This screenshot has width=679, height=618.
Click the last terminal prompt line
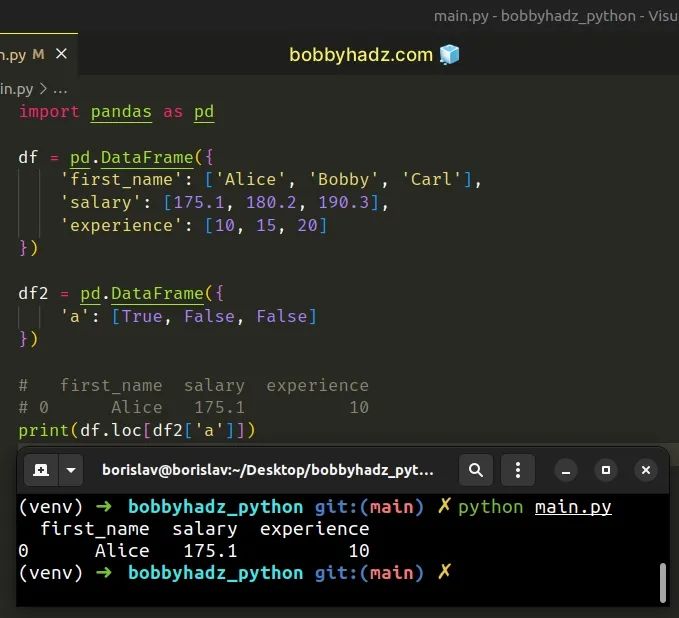point(235,573)
